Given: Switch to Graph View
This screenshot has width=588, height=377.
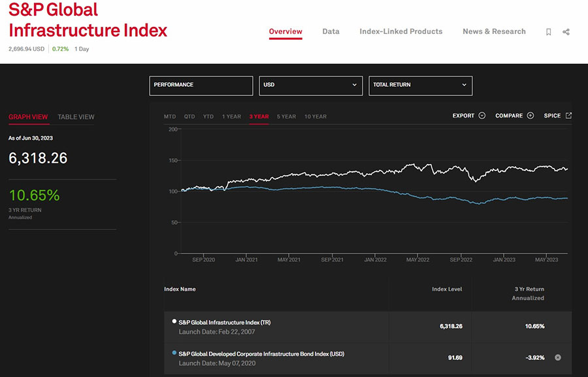Looking at the screenshot, I should [x=28, y=117].
